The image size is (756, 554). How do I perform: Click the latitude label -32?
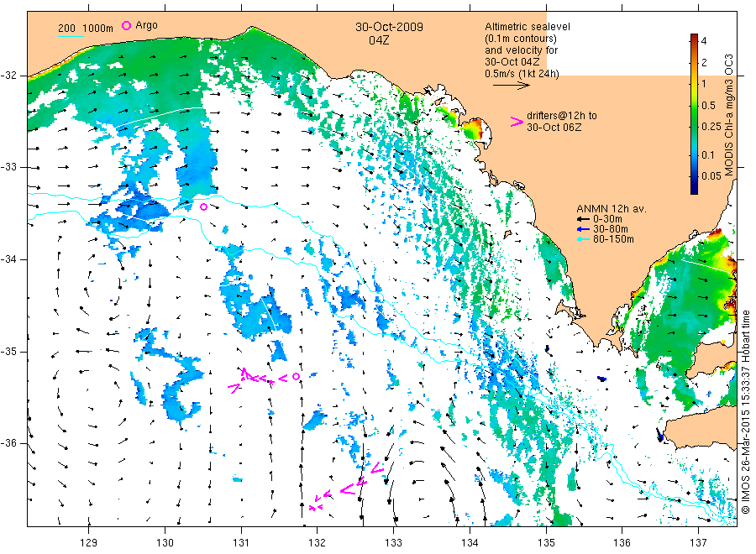pos(9,76)
